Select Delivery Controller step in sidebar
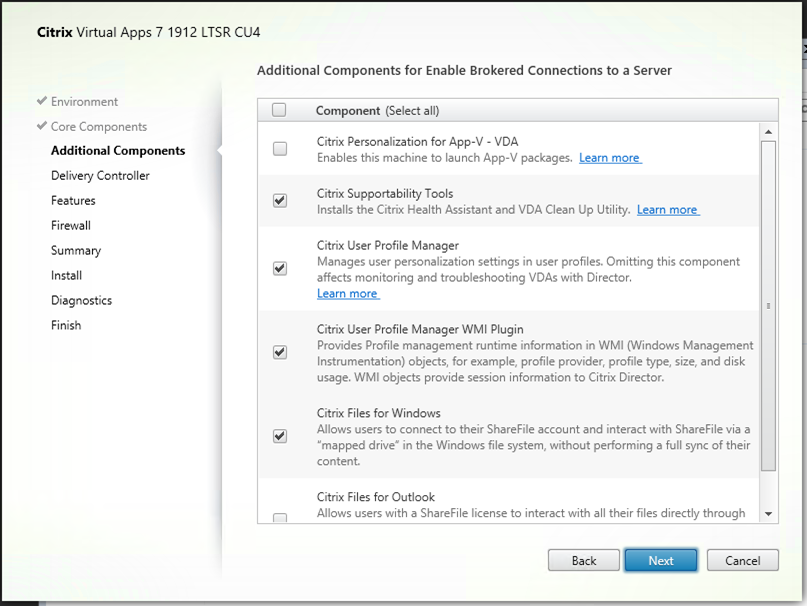The height and width of the screenshot is (606, 807). click(x=100, y=176)
